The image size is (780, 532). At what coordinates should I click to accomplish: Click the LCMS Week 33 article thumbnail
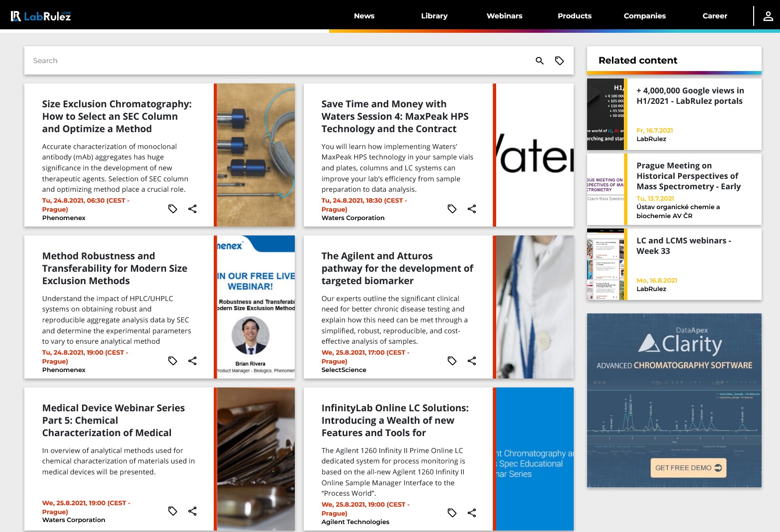pyautogui.click(x=606, y=264)
